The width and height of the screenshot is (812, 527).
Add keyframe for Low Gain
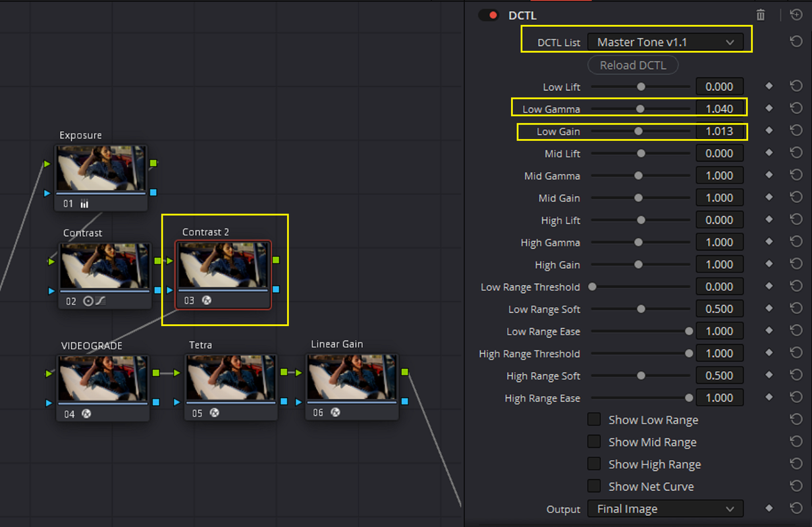click(x=769, y=131)
